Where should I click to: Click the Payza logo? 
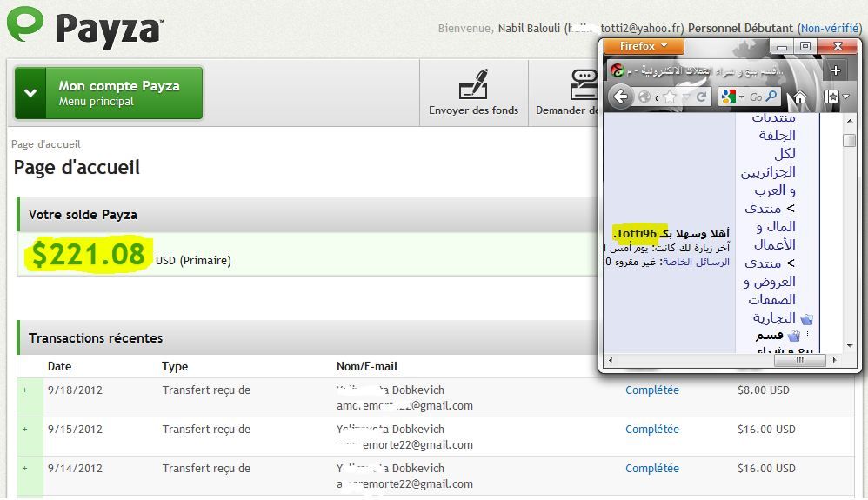[85, 26]
